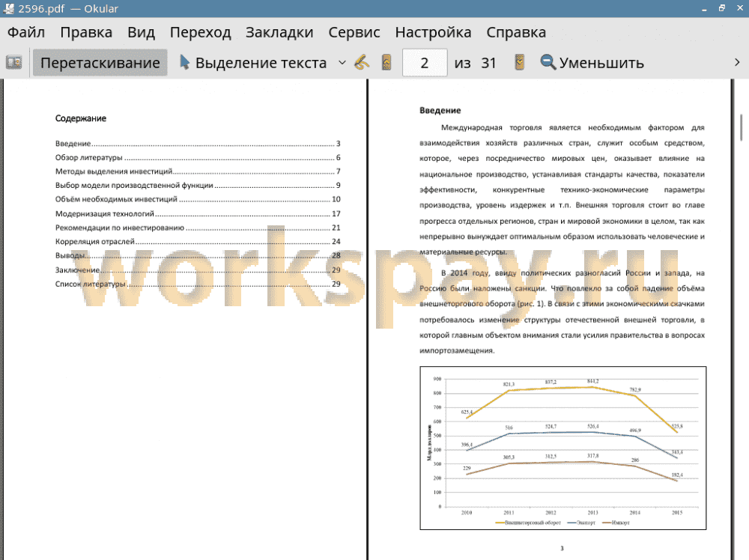Image resolution: width=749 pixels, height=560 pixels.
Task: Select contents entry Рекомендации по инвестированию
Action: [198, 228]
